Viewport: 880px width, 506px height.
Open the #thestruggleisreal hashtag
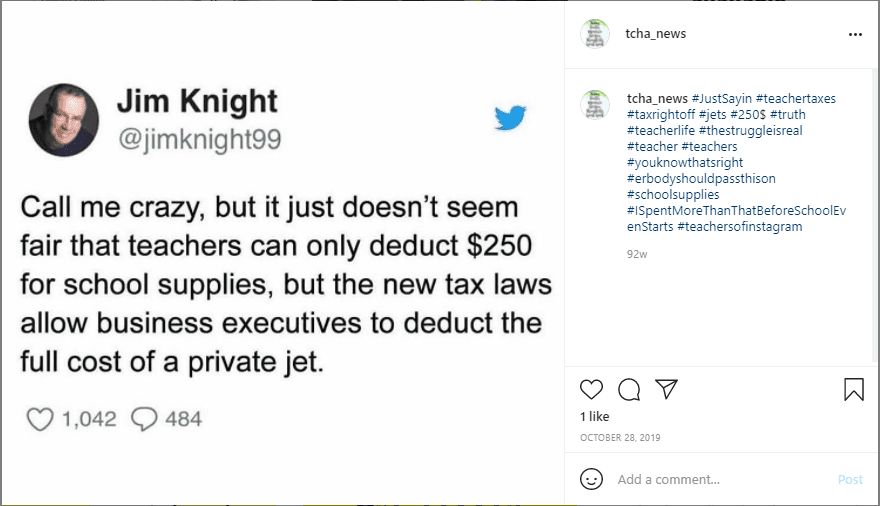click(751, 130)
